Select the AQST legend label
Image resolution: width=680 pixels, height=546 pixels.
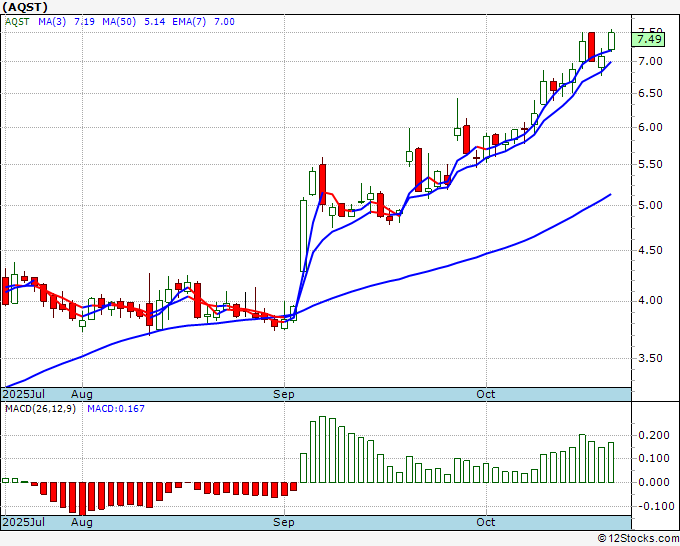(17, 22)
